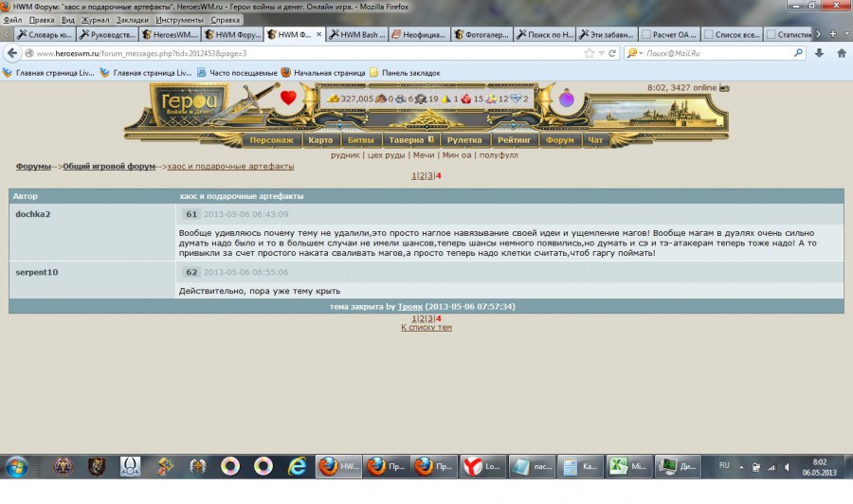Click the diamonds resource icon

(516, 99)
